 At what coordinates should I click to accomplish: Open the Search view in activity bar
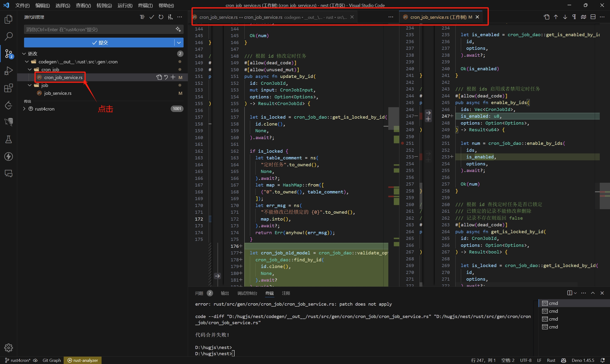[x=8, y=36]
